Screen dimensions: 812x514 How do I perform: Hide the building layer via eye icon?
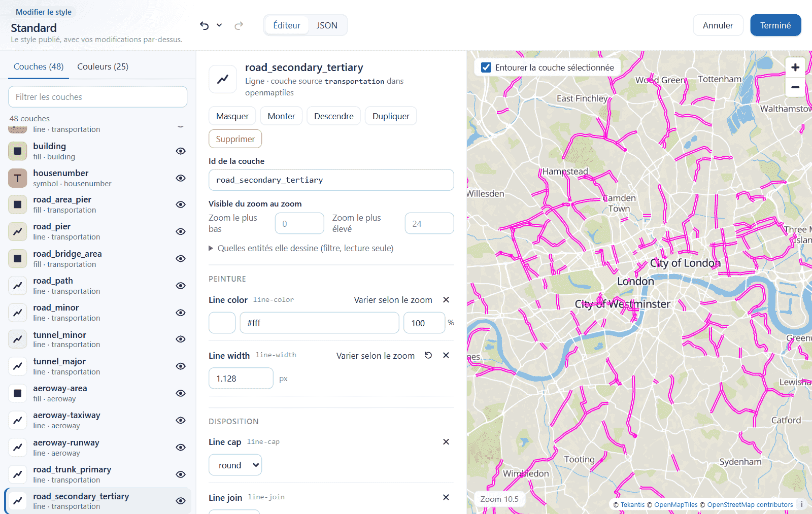click(x=181, y=151)
